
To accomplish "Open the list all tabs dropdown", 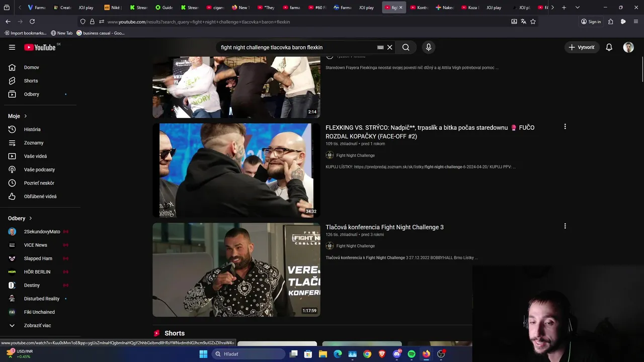I will coord(577,8).
